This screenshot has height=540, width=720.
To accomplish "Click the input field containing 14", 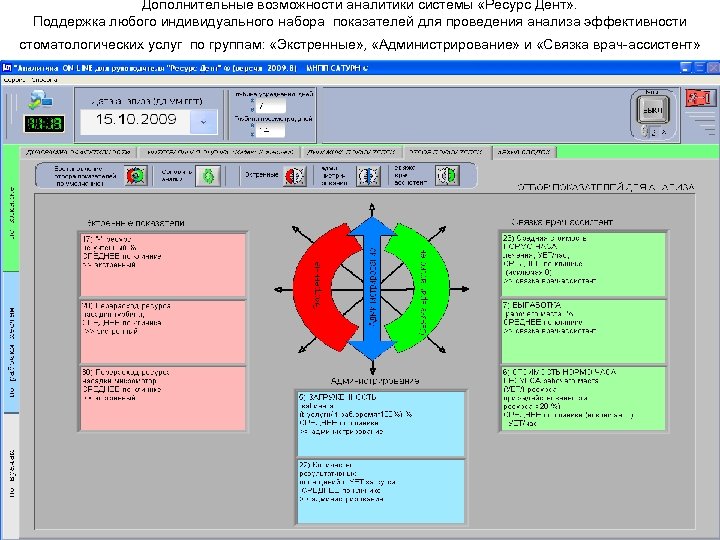I will (270, 130).
